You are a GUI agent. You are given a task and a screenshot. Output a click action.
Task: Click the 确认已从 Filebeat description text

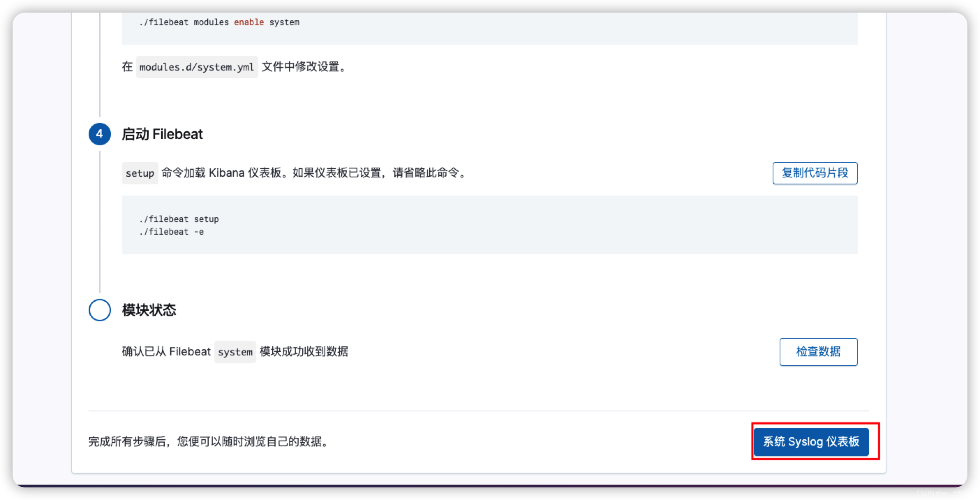tap(166, 352)
